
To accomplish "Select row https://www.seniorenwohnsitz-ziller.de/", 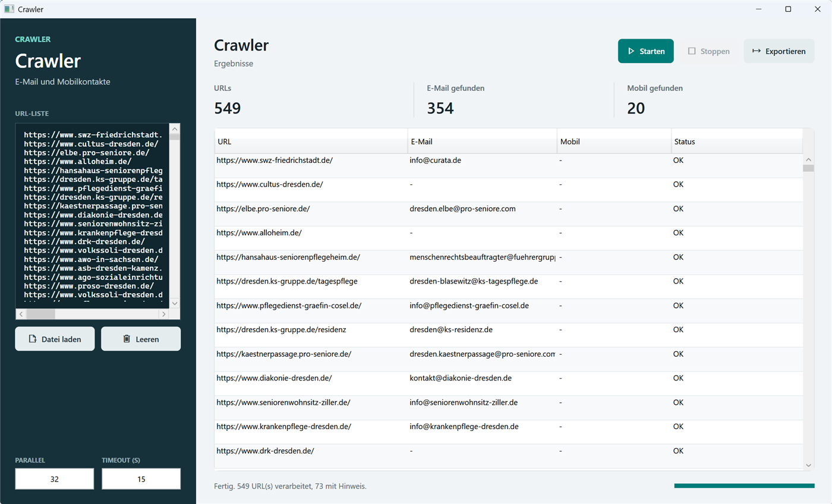I will pyautogui.click(x=508, y=408).
